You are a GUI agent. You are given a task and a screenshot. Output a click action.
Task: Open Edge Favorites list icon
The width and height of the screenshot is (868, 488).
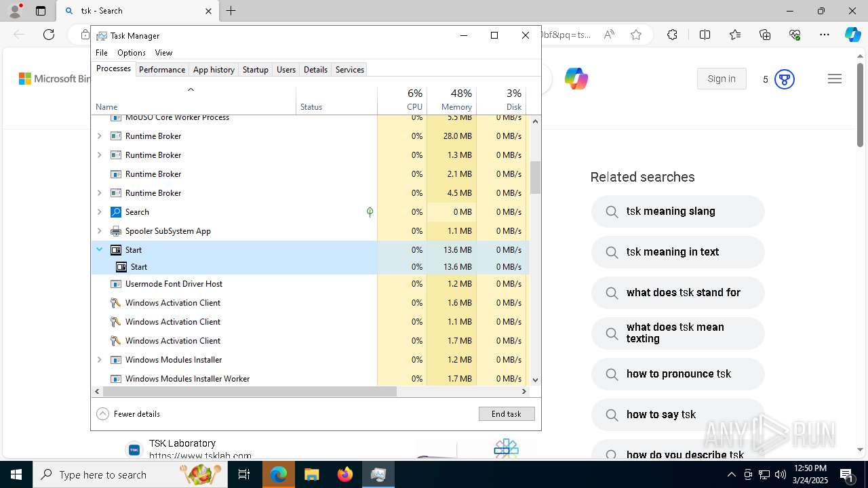(x=735, y=35)
